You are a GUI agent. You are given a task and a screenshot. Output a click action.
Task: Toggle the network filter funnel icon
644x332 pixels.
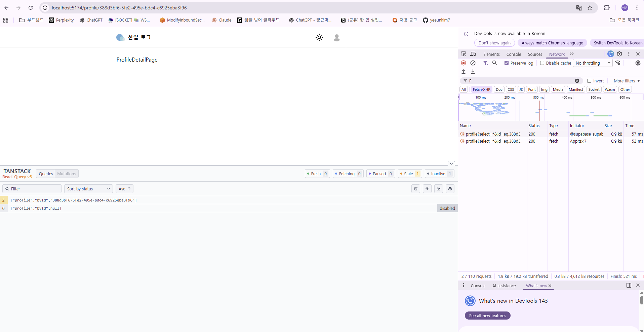tap(486, 63)
